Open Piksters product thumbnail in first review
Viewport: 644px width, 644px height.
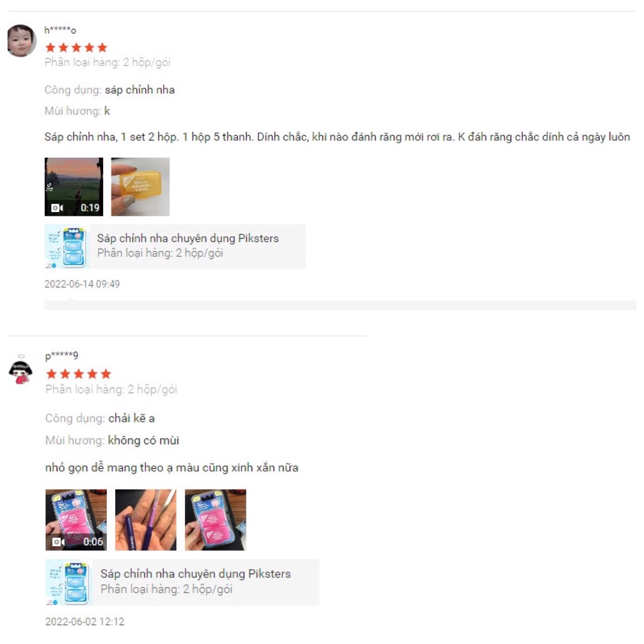click(x=67, y=247)
